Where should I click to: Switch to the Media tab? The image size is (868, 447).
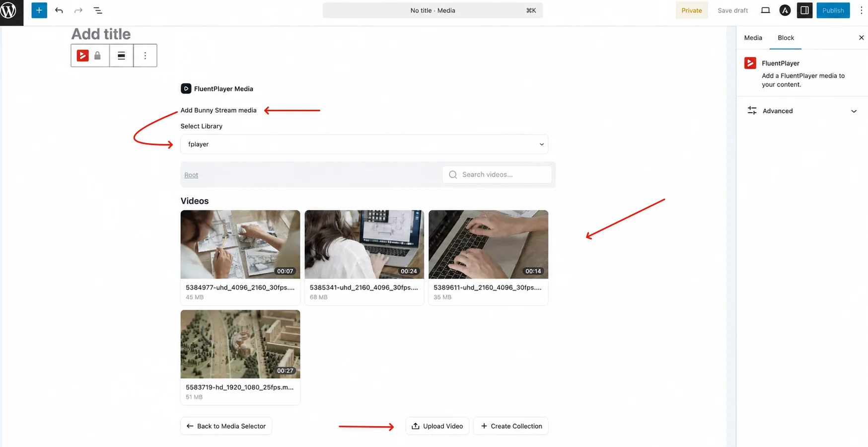pos(753,38)
